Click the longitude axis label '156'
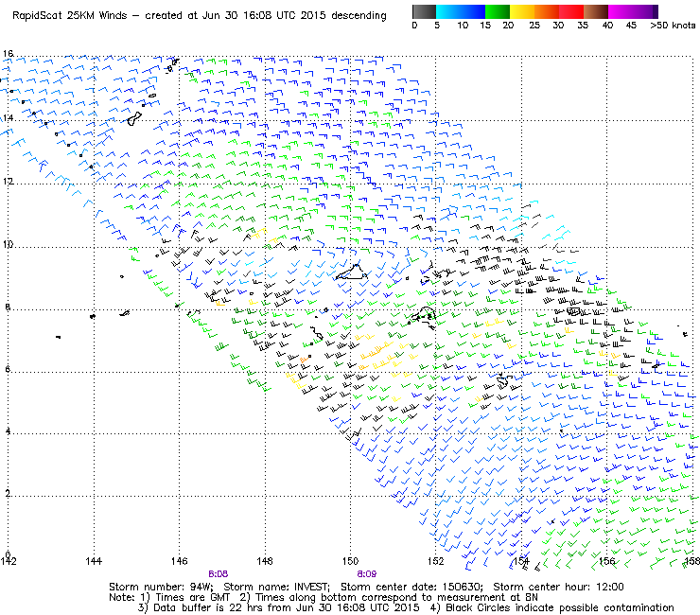The width and height of the screenshot is (700, 615). coord(606,561)
